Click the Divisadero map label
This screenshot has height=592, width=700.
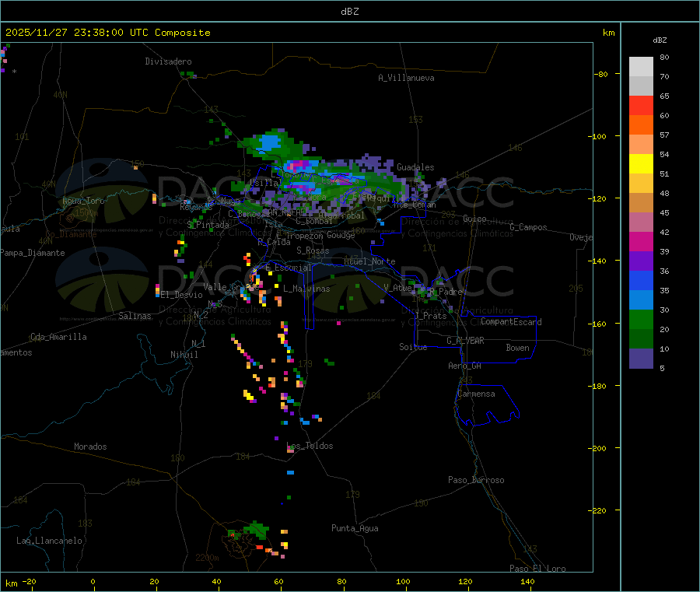click(168, 61)
